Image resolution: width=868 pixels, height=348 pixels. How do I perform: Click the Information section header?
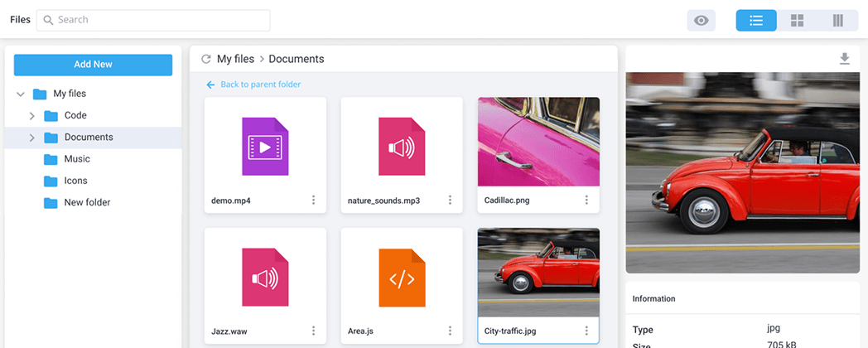point(653,298)
